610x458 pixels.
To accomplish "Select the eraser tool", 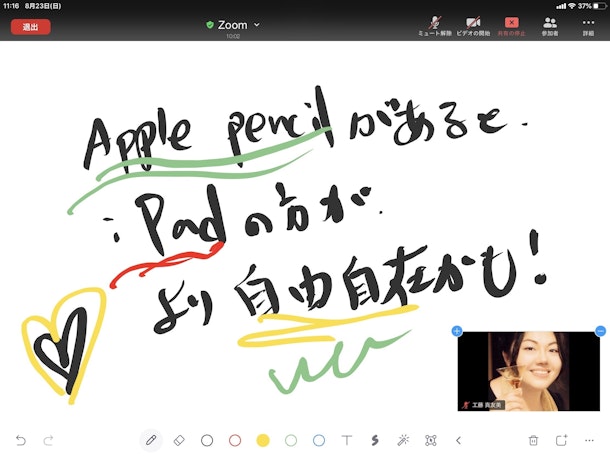I will tap(179, 440).
